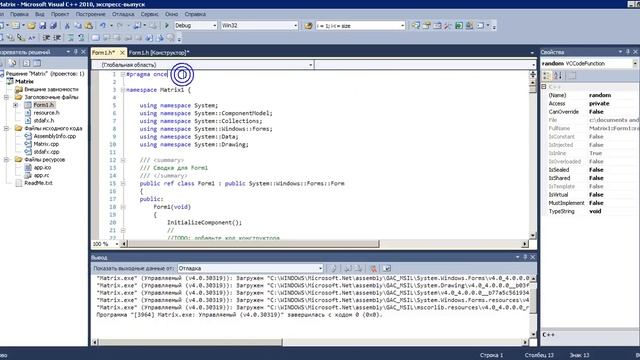Open the Окно menu
This screenshot has height=360, width=640.
coord(171,14)
